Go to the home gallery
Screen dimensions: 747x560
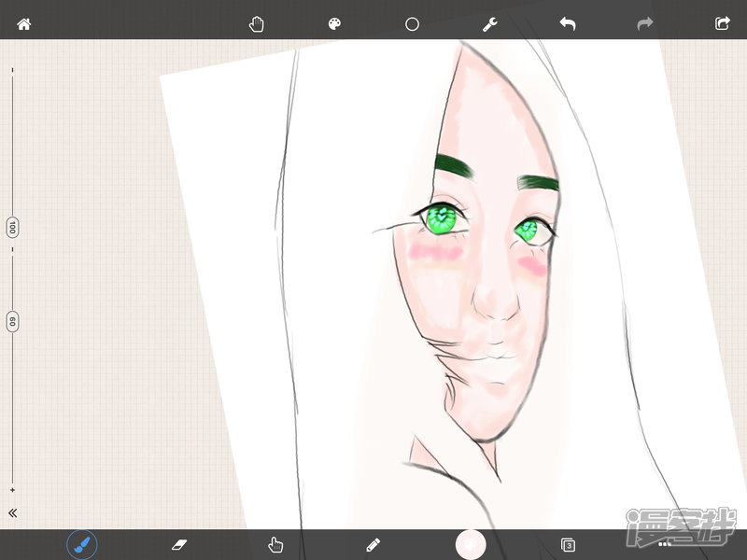point(24,24)
